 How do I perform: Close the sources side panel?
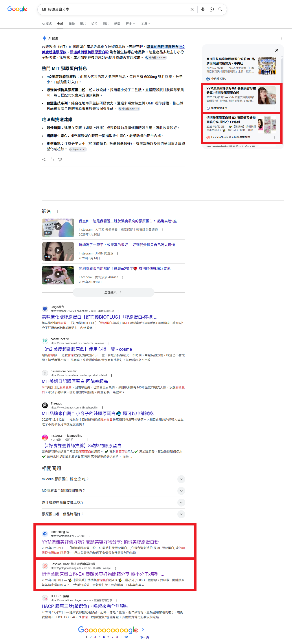(277, 50)
